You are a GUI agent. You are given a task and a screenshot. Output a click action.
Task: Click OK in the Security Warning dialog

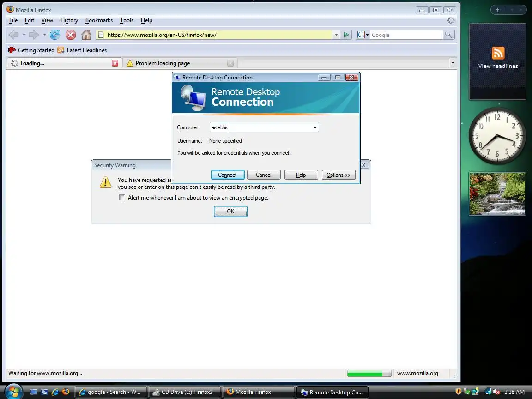click(230, 212)
